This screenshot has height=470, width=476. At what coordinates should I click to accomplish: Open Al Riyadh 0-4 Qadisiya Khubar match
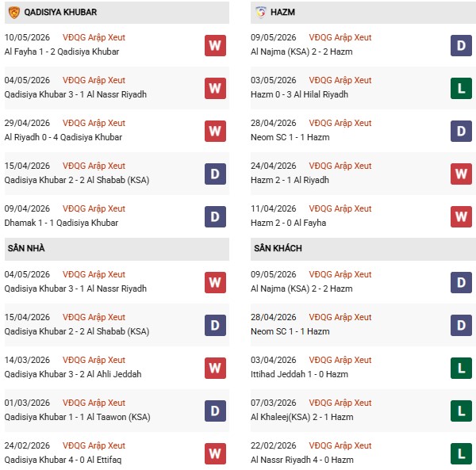pos(63,137)
